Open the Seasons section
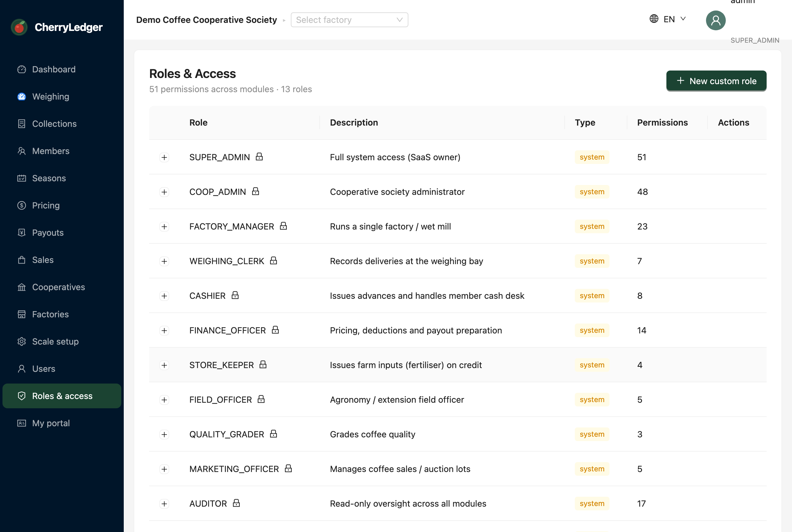792x532 pixels. [62, 178]
